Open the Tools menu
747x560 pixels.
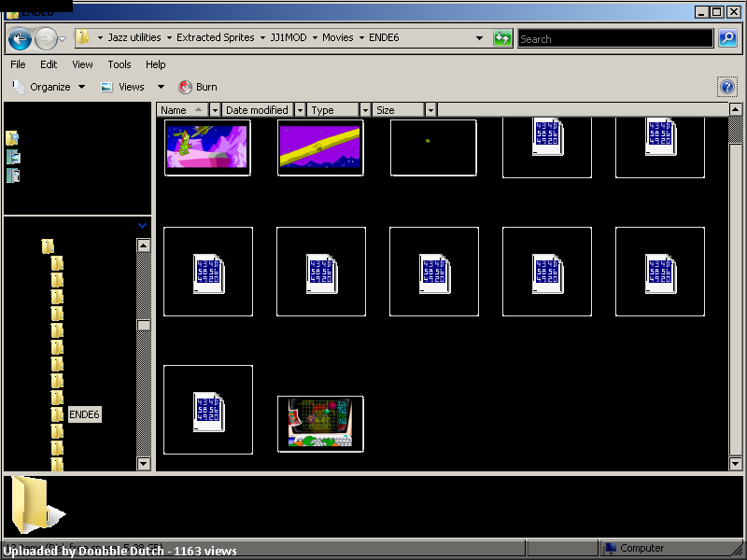click(x=120, y=64)
